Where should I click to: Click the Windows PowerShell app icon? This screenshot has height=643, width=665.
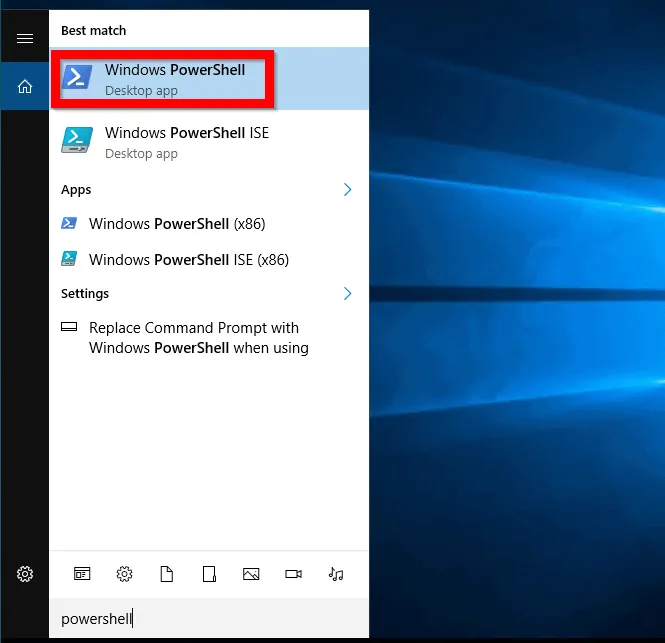click(77, 77)
